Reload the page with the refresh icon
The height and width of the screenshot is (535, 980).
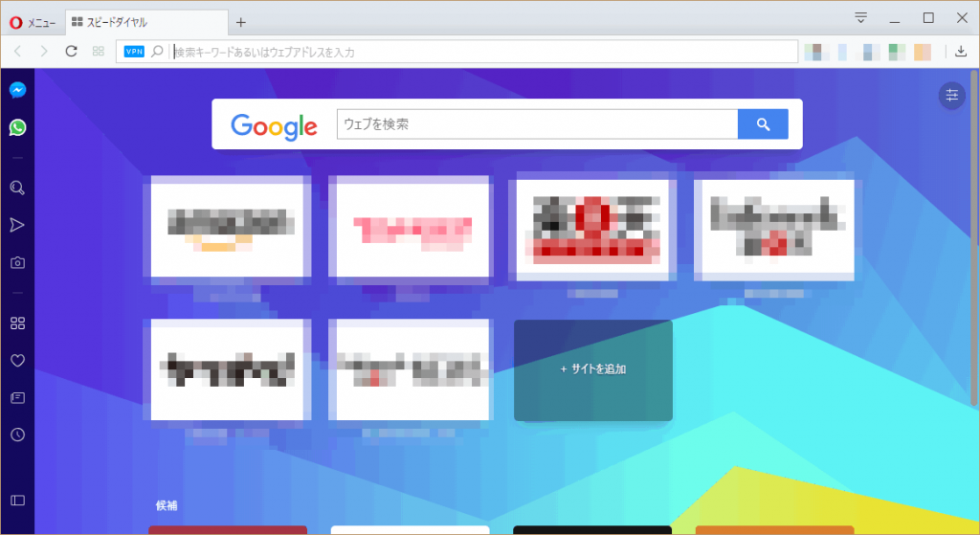(x=71, y=52)
